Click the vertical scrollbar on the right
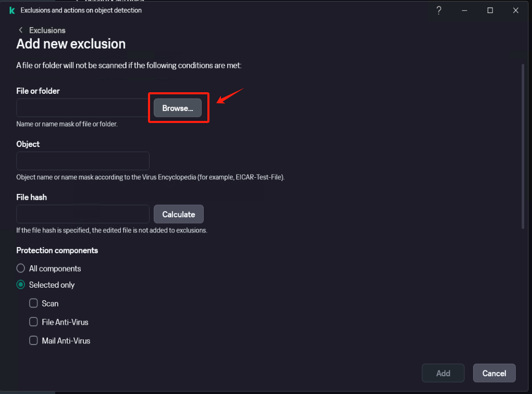This screenshot has width=532, height=394. point(523,146)
